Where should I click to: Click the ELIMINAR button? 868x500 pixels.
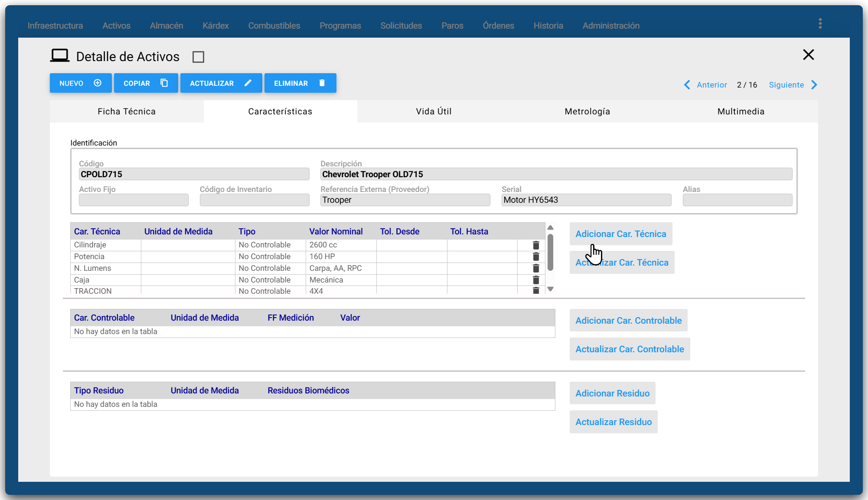tap(300, 83)
